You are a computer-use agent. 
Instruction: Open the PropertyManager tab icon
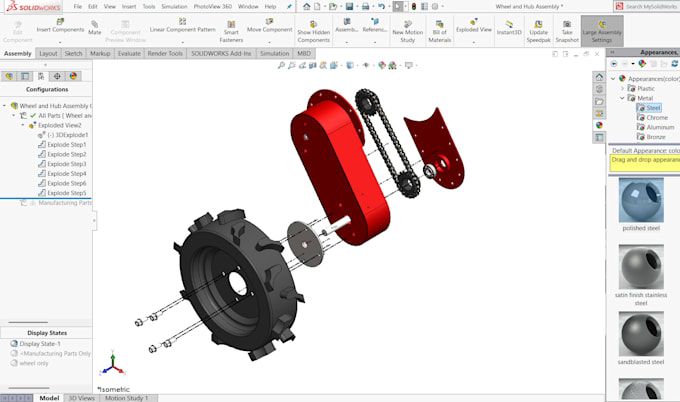click(25, 76)
